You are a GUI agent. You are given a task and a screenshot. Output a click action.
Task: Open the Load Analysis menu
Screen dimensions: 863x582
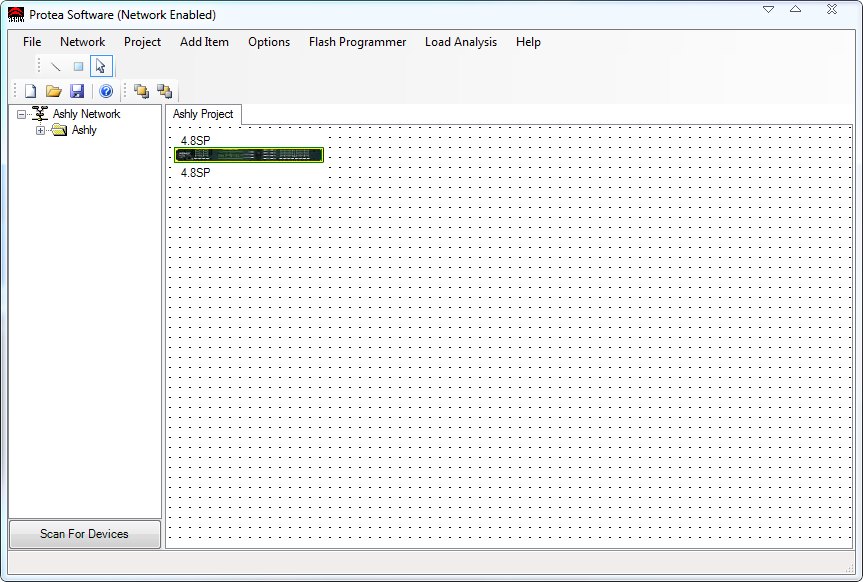(x=461, y=42)
